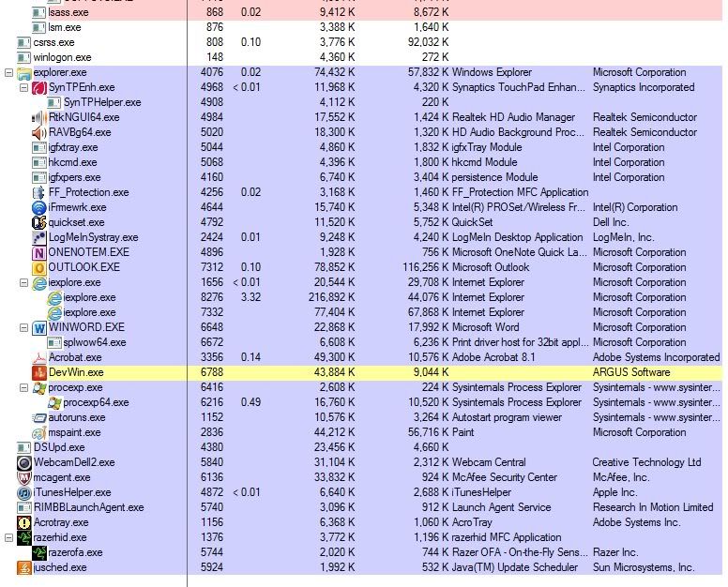Click the SynTPEnh.exe Synaptics icon
Image resolution: width=728 pixels, height=587 pixels.
[39, 88]
